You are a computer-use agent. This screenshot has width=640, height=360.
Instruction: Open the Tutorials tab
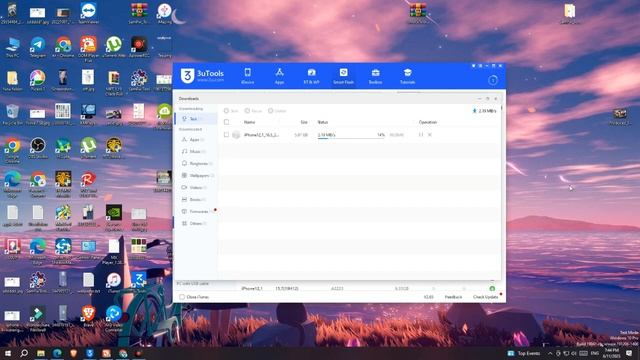407,76
